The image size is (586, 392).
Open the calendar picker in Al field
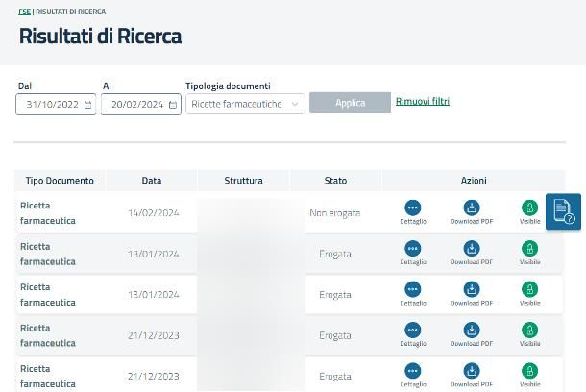pyautogui.click(x=173, y=105)
